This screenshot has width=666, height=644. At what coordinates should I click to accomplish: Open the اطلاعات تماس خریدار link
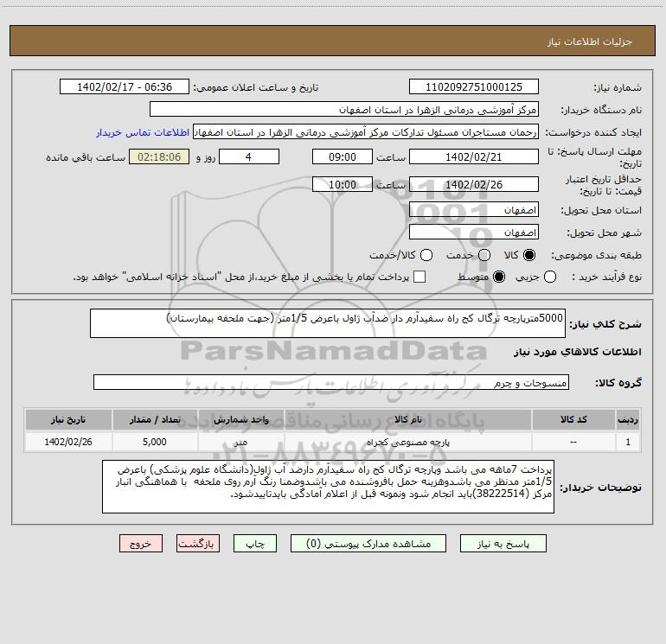click(143, 132)
